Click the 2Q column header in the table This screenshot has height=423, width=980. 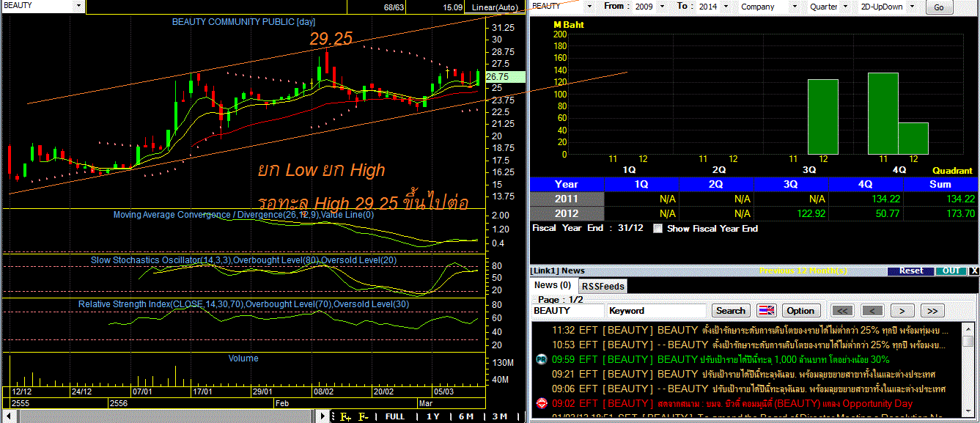pyautogui.click(x=715, y=184)
